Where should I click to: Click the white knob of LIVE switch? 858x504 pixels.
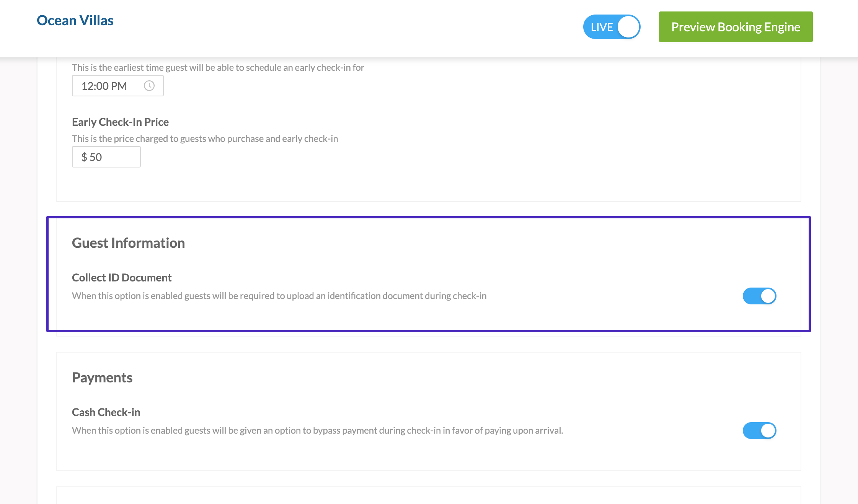coord(628,27)
